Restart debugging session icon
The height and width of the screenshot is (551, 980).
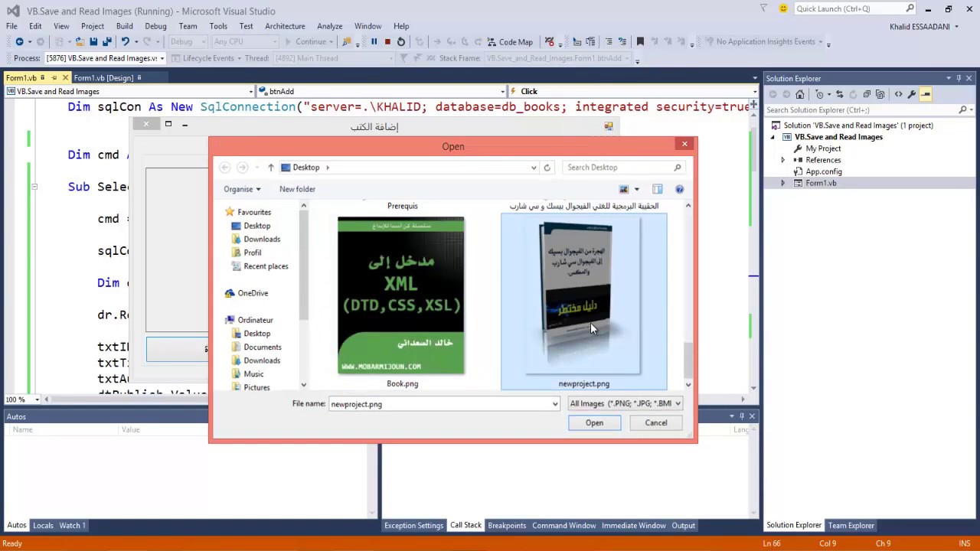coord(401,42)
